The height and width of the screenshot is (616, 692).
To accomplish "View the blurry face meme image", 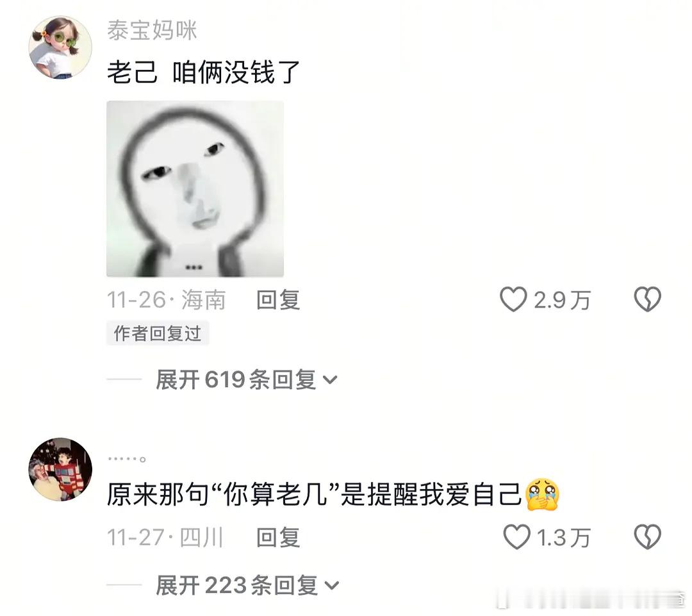I will click(195, 189).
